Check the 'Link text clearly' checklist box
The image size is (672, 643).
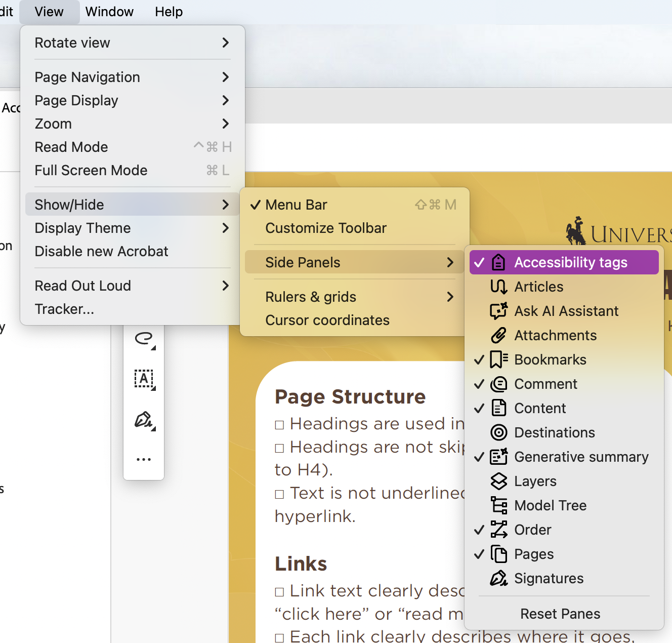pyautogui.click(x=279, y=592)
